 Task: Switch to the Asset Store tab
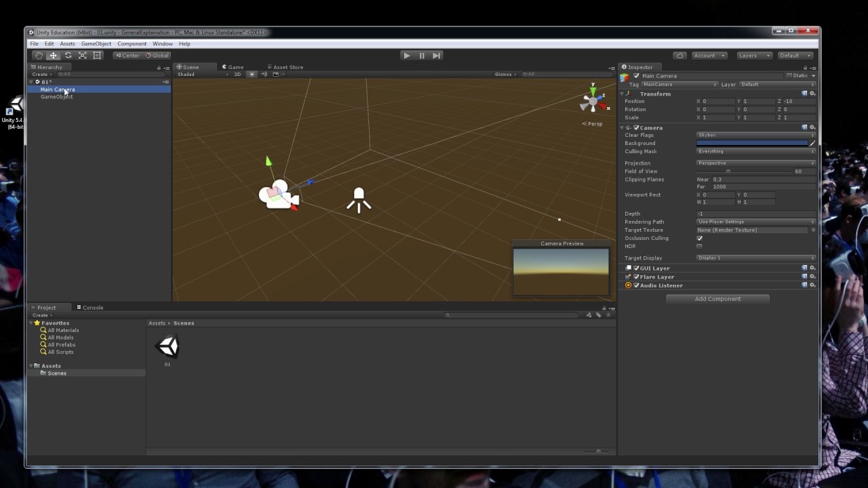click(285, 67)
